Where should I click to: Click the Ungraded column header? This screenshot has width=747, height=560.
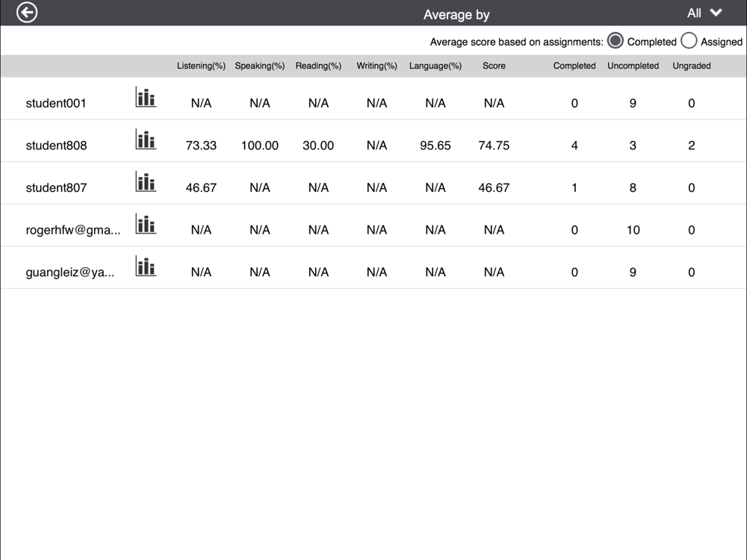pyautogui.click(x=691, y=66)
